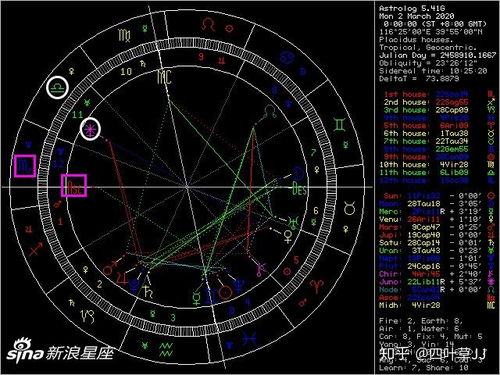Click house number 7 in the chart
This screenshot has height=375, width=500.
coord(313,153)
